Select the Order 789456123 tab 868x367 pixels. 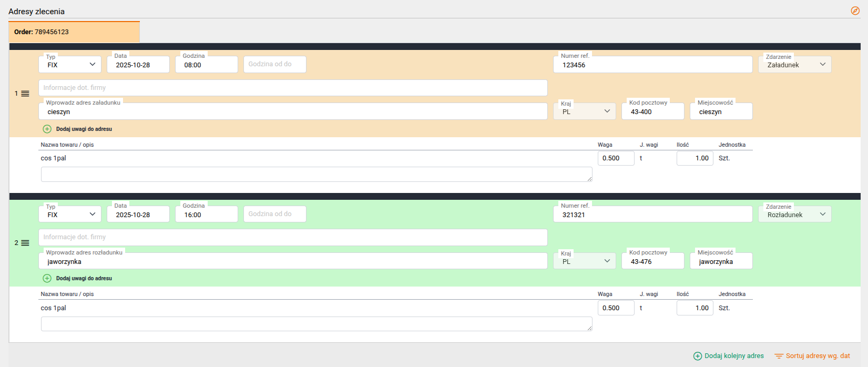click(x=74, y=32)
